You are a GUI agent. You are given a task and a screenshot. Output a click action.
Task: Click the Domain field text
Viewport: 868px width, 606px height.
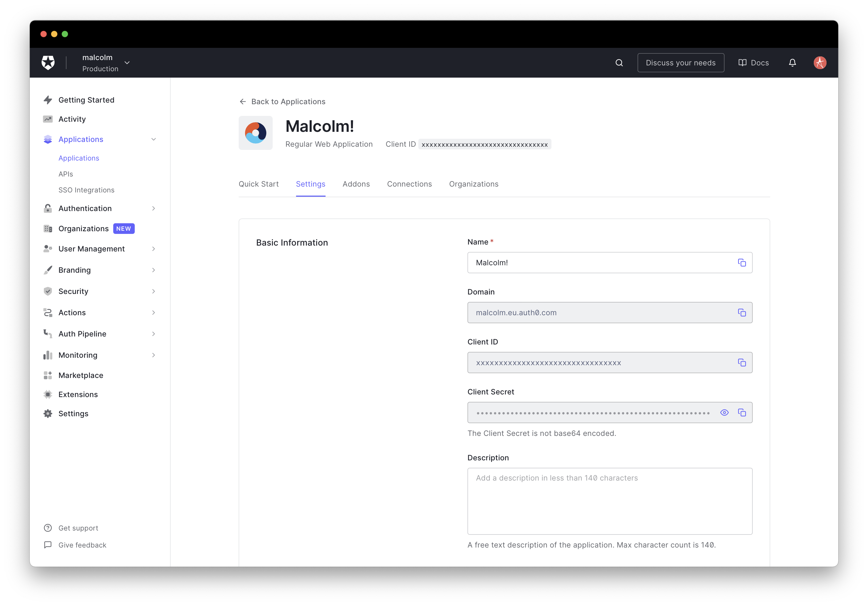pos(516,313)
